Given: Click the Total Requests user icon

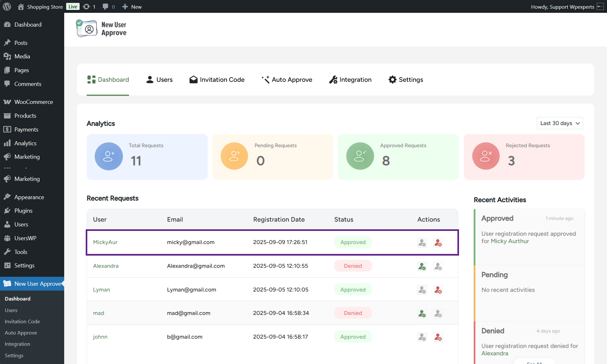Looking at the screenshot, I should (108, 157).
